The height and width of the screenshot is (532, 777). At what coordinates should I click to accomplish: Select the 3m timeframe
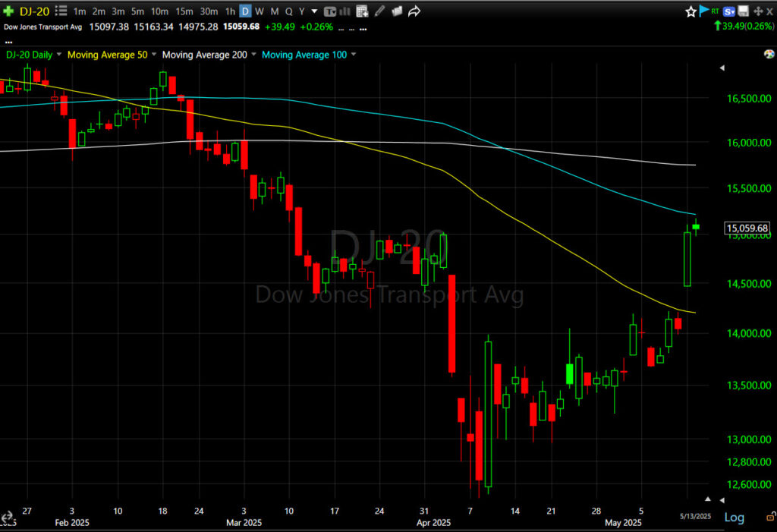pos(118,11)
